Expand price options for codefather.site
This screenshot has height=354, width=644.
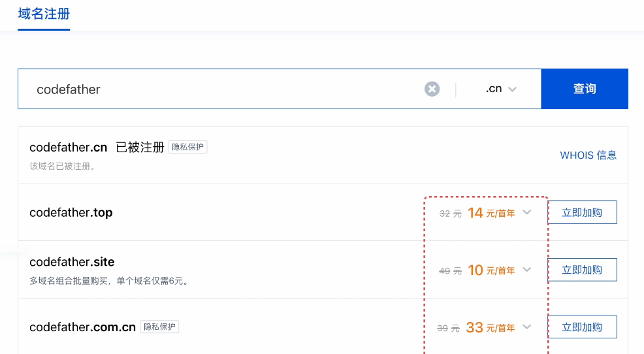pyautogui.click(x=528, y=270)
